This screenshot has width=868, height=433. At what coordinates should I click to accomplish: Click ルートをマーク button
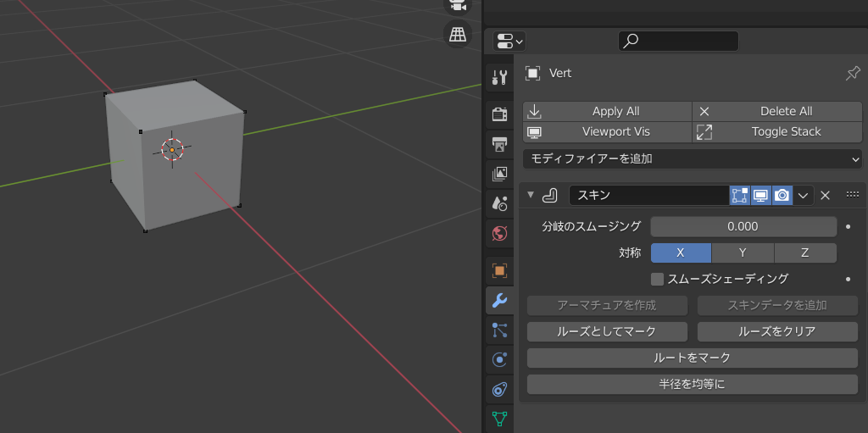click(693, 358)
